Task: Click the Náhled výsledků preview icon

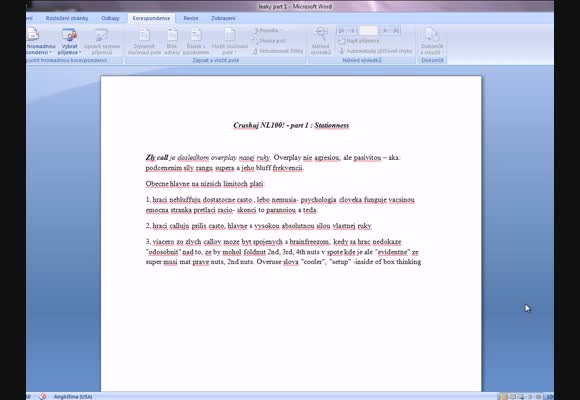Action: pos(320,41)
